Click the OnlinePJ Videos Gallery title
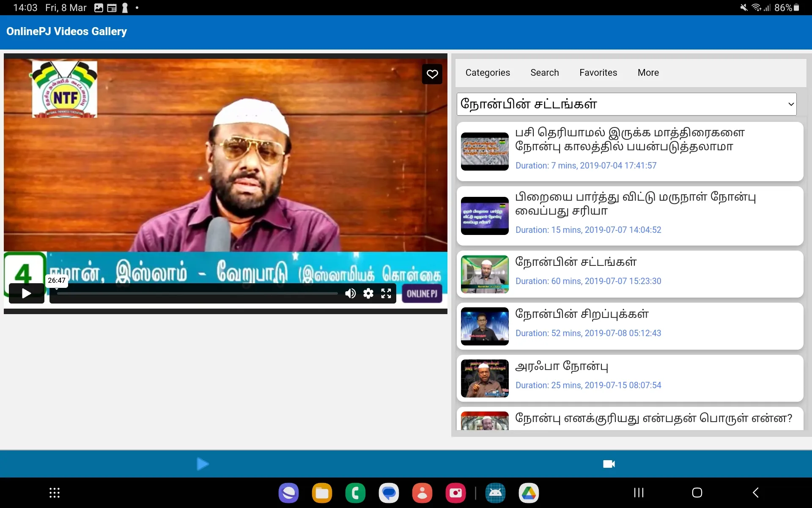812x508 pixels. click(66, 31)
